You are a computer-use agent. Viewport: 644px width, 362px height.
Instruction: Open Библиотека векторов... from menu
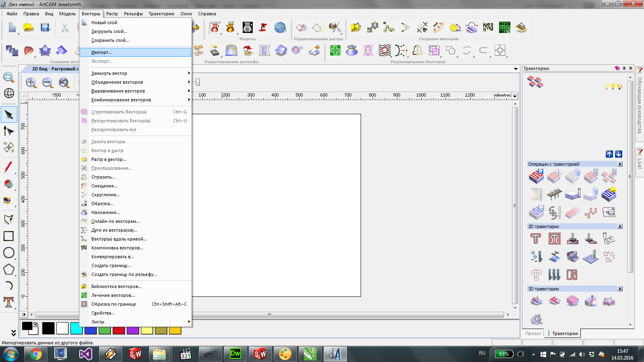(x=135, y=286)
